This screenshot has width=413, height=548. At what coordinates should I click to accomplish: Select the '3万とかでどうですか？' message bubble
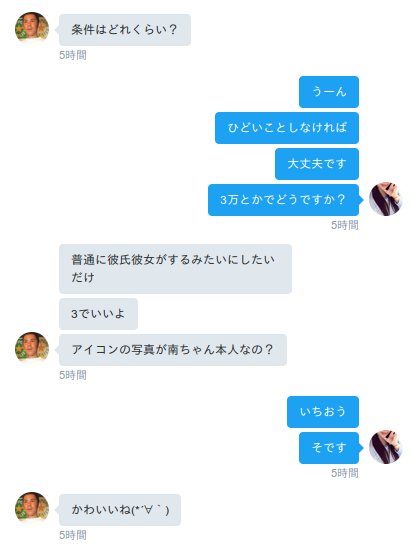click(283, 200)
